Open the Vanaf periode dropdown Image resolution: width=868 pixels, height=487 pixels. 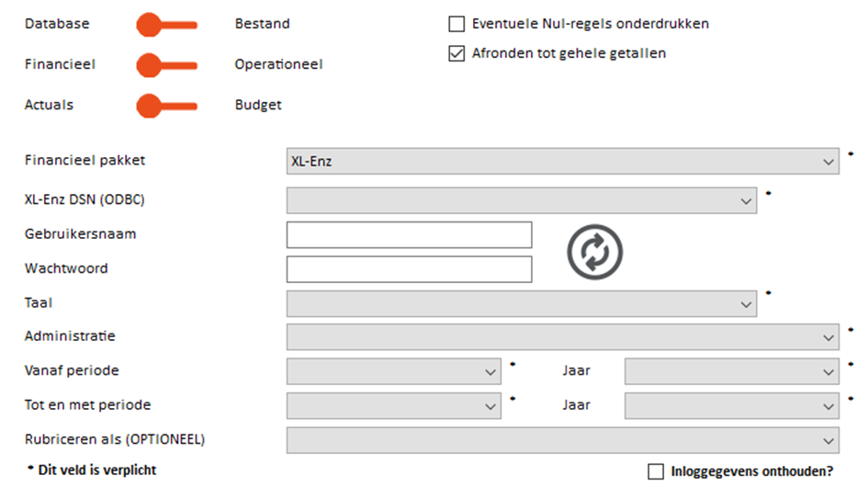point(394,371)
